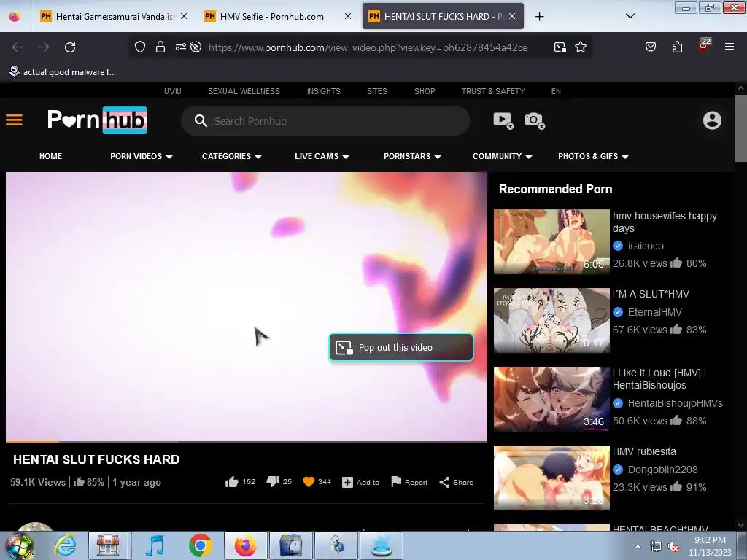Click the site logo
747x560 pixels.
97,120
